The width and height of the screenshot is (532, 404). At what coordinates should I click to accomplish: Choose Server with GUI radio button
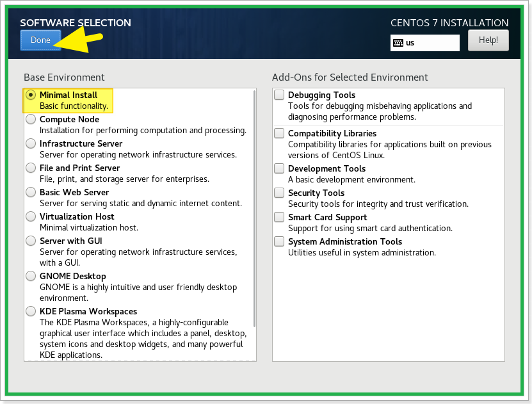(31, 241)
